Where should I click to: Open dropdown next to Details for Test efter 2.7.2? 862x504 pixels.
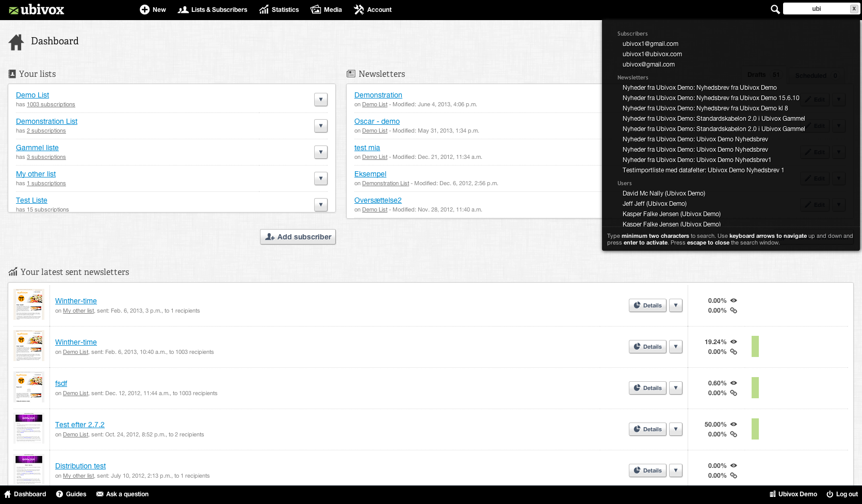pos(676,429)
